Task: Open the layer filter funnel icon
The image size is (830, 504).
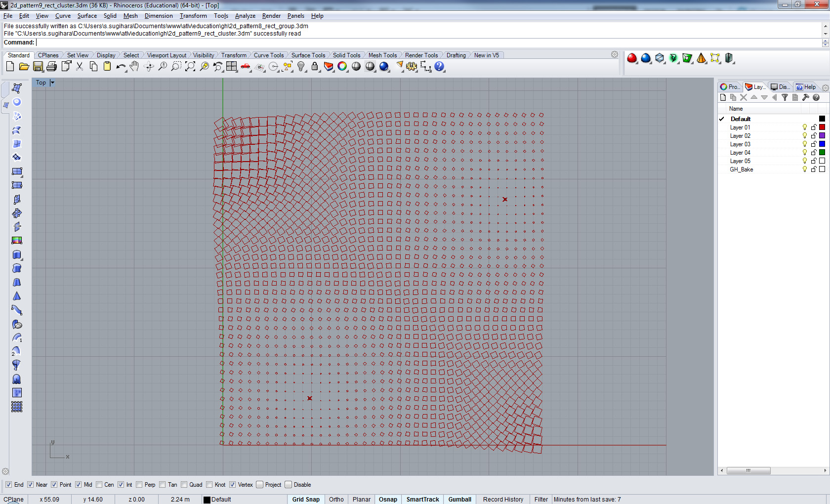Action: (785, 98)
